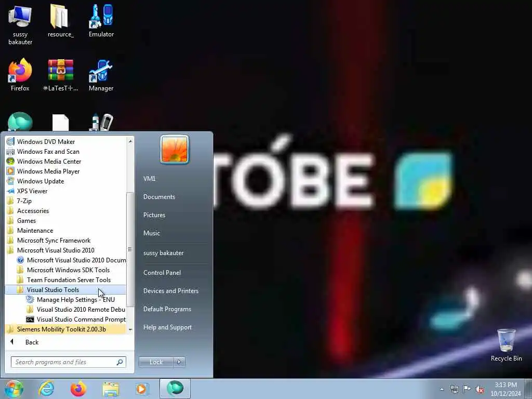Viewport: 532px width, 399px height.
Task: Click the Windows Start orb
Action: click(14, 389)
